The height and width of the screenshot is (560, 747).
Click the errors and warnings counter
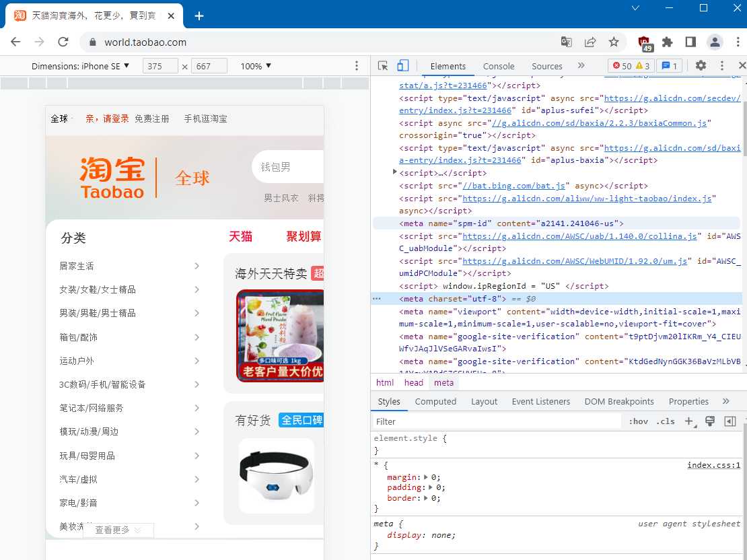[x=631, y=66]
